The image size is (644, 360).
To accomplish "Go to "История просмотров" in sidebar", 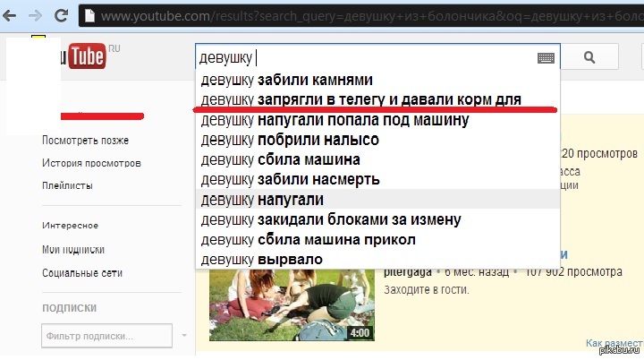I will click(90, 163).
